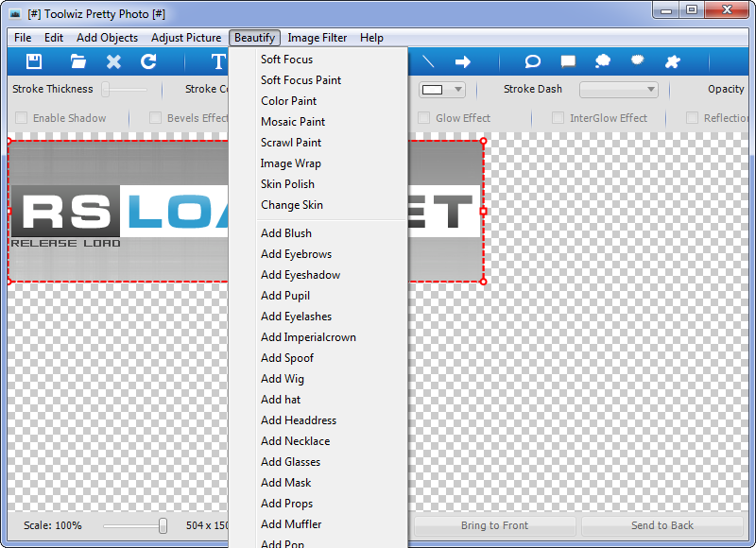Add the small thought bubble shape
The height and width of the screenshot is (548, 756).
coord(637,60)
